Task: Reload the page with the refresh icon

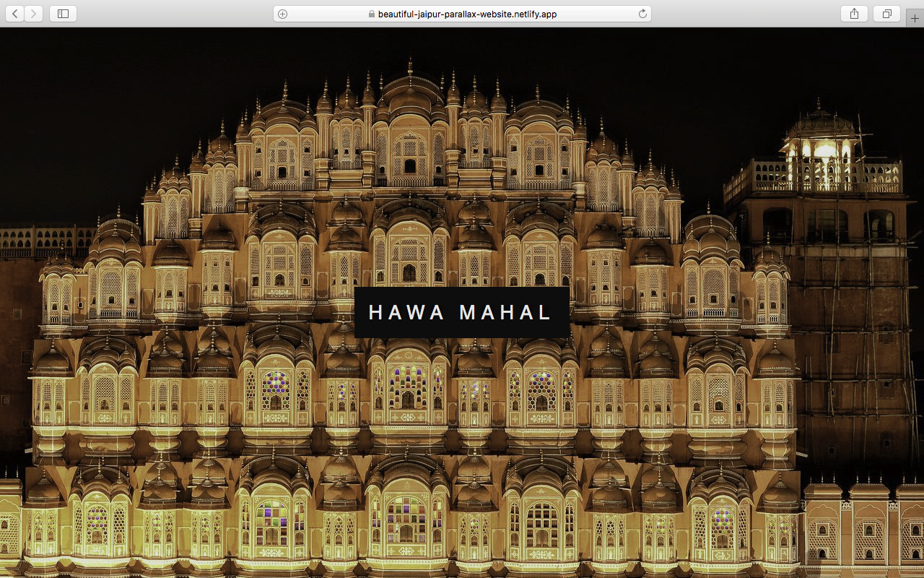Action: pyautogui.click(x=642, y=14)
